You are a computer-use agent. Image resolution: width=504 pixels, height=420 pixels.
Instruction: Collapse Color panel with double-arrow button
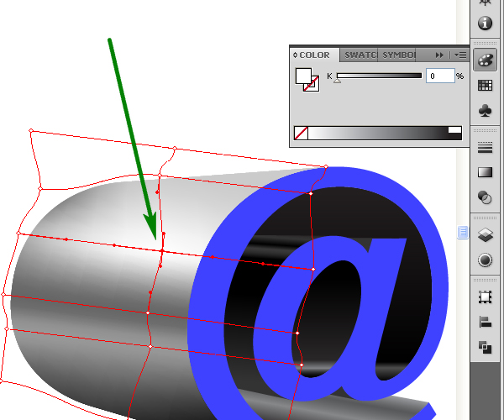(439, 55)
